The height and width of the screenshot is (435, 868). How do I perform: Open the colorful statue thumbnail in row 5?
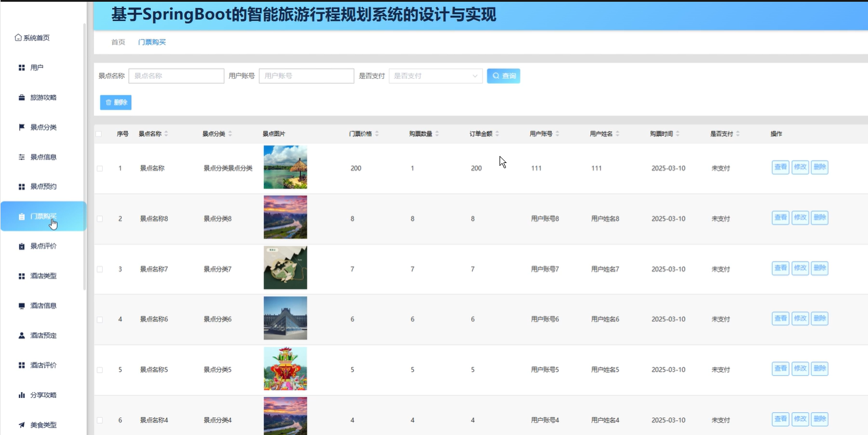coord(285,369)
